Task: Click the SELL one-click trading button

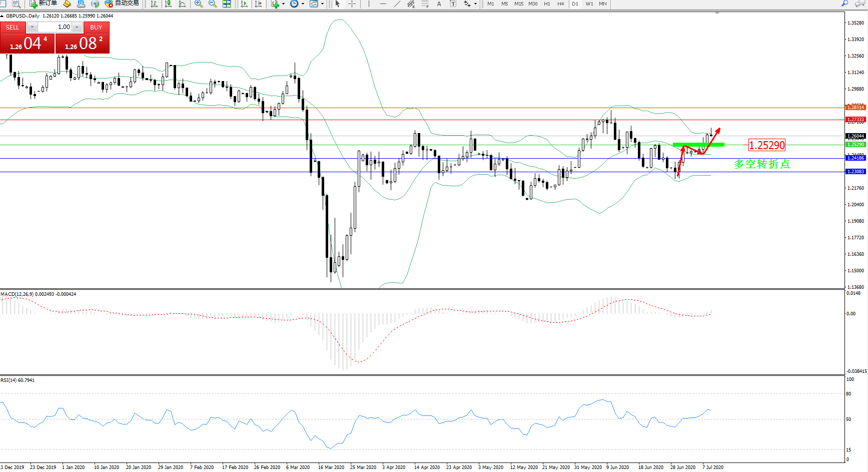Action: (x=13, y=28)
